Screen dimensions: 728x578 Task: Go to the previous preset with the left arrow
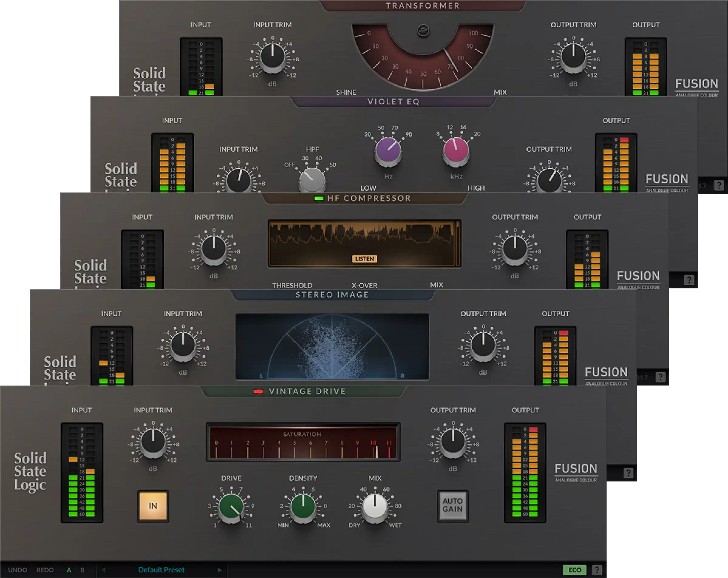[103, 570]
